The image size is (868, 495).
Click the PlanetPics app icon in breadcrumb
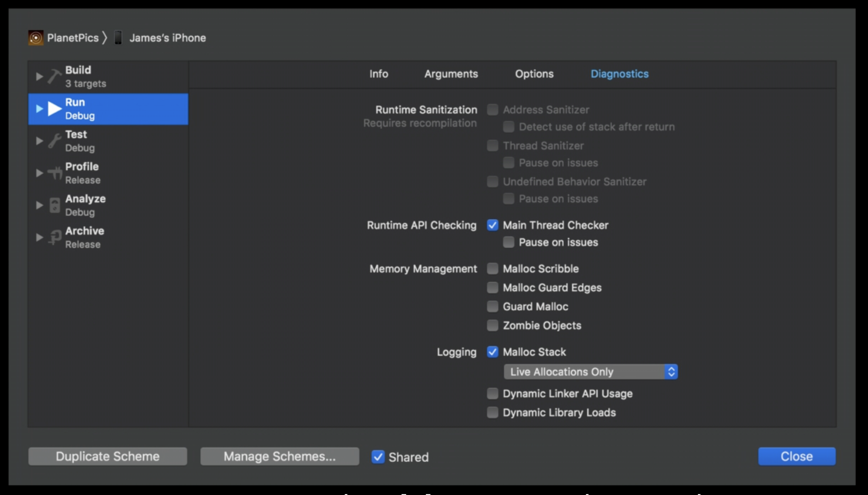[36, 38]
